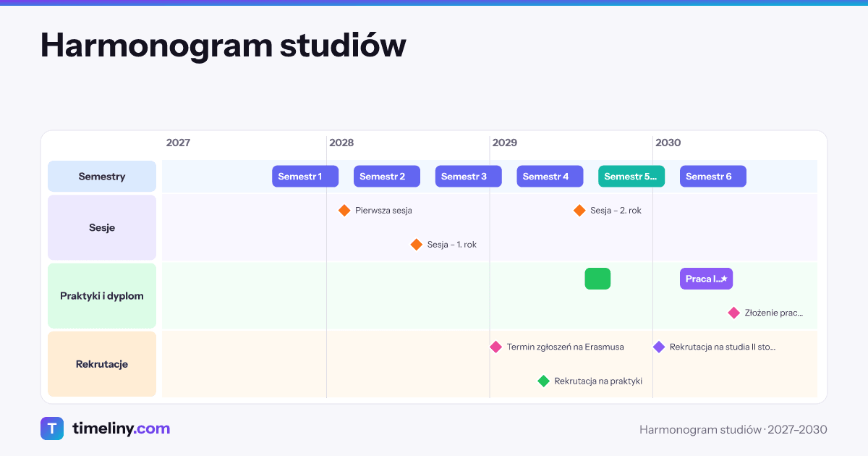Select the teal Semestr 5 bar
Viewport: 868px width, 456px height.
pyautogui.click(x=631, y=177)
